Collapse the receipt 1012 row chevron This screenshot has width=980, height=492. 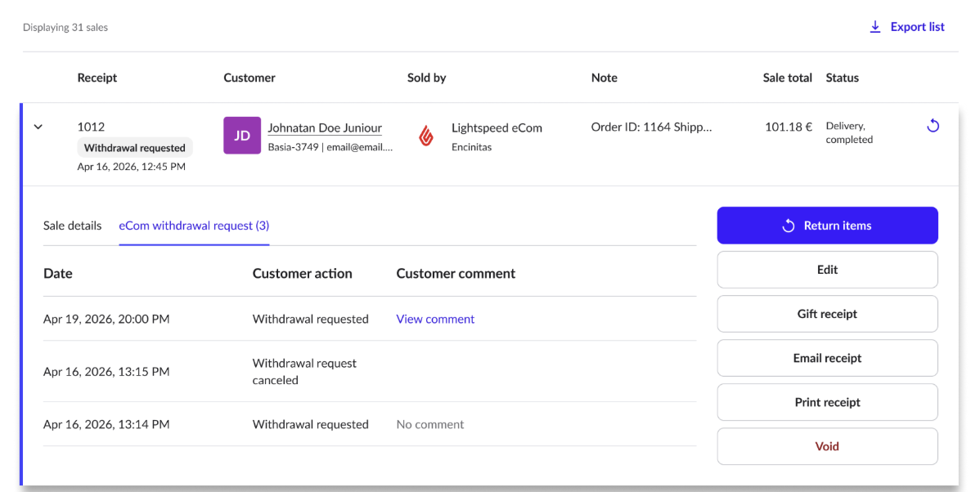(x=38, y=127)
